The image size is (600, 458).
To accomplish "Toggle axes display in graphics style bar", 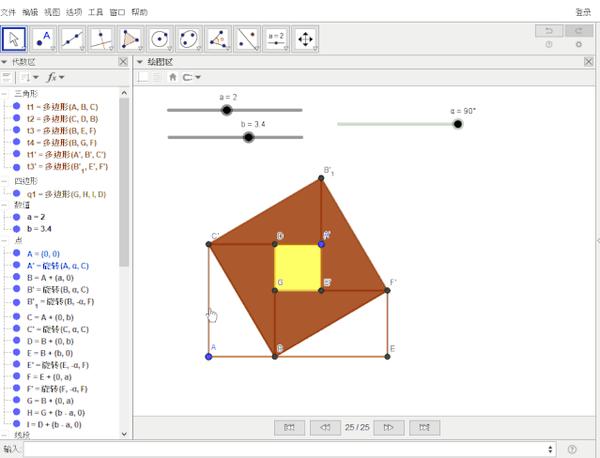I will [143, 77].
